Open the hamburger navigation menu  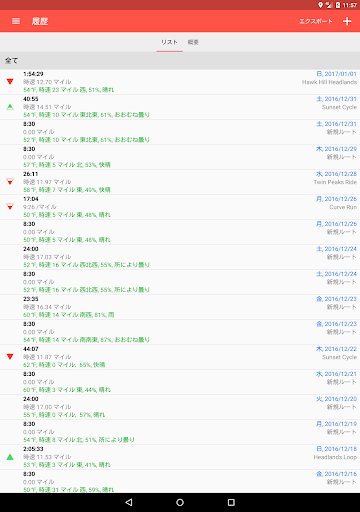click(16, 21)
